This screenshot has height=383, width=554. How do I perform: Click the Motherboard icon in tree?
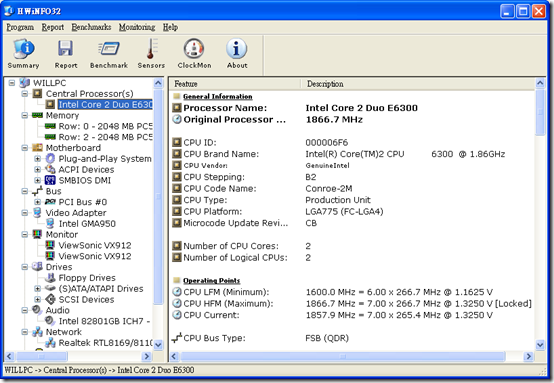37,148
